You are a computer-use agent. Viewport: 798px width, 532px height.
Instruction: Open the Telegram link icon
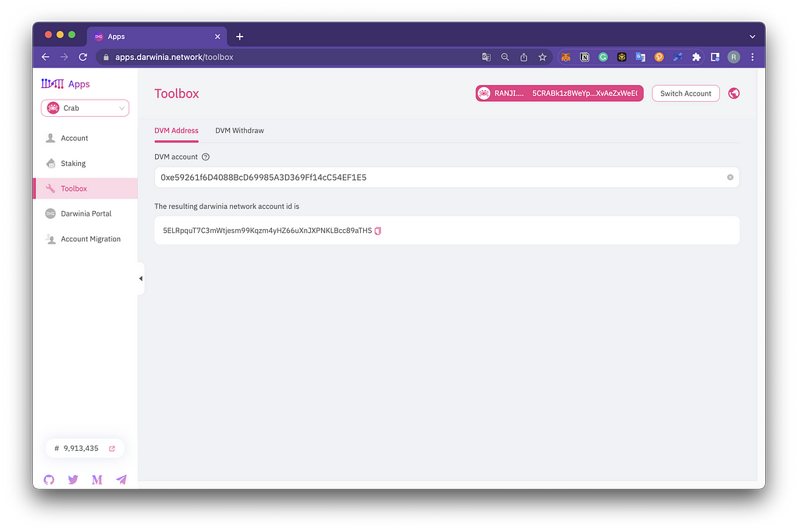(121, 480)
